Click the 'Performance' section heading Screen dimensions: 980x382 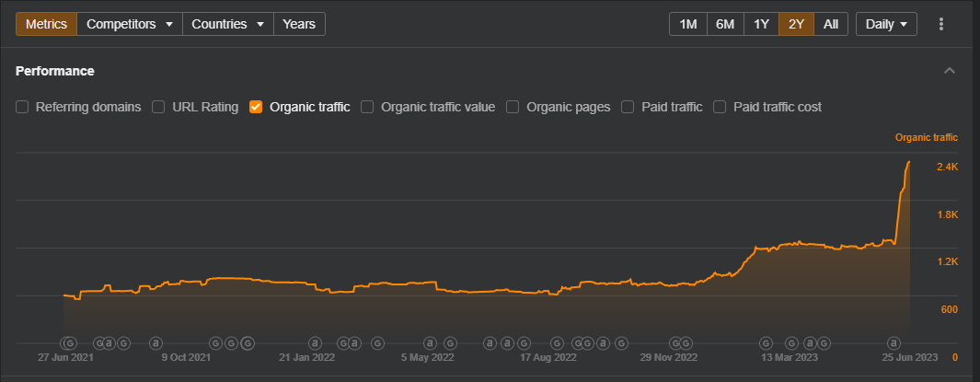[x=55, y=71]
